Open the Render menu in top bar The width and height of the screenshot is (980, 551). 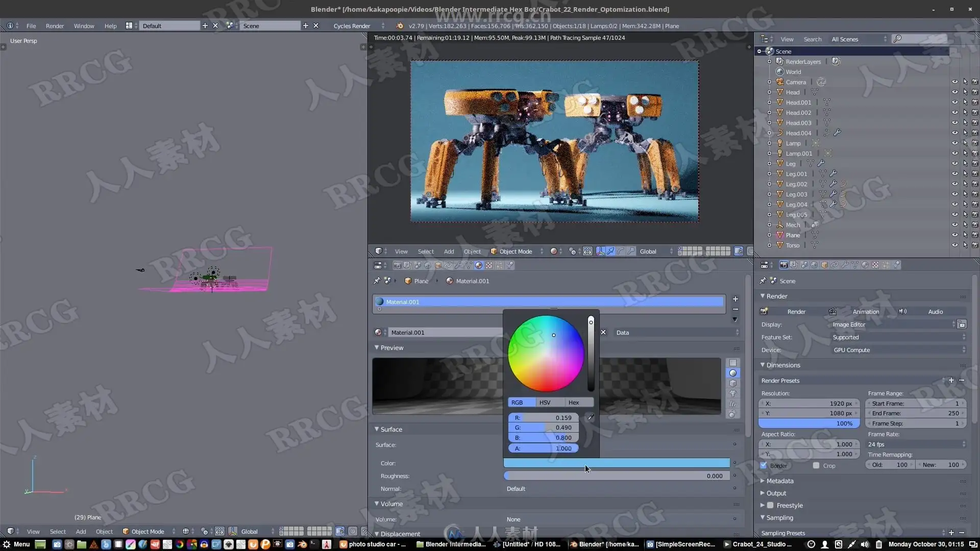pos(55,26)
